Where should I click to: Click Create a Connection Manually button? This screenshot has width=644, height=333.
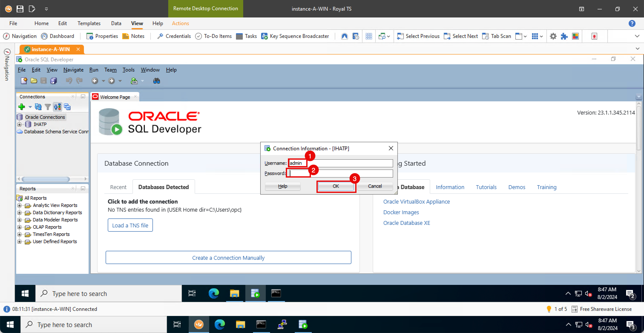228,257
